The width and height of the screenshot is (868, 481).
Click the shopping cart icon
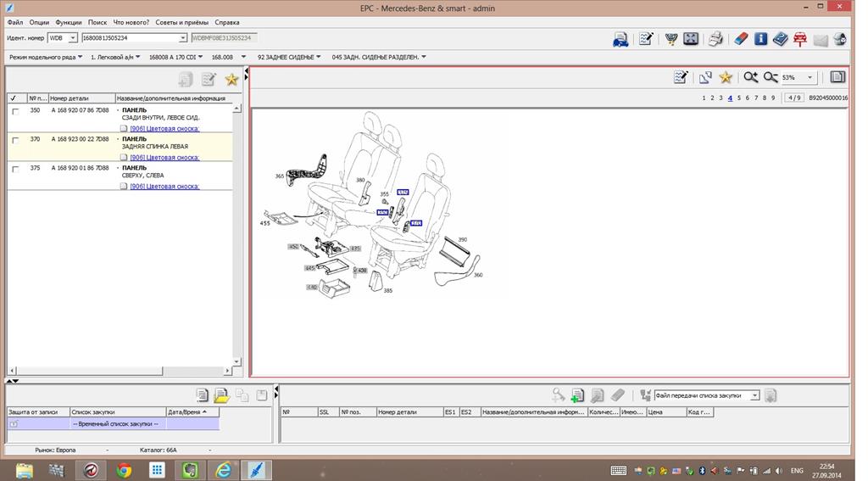[671, 39]
